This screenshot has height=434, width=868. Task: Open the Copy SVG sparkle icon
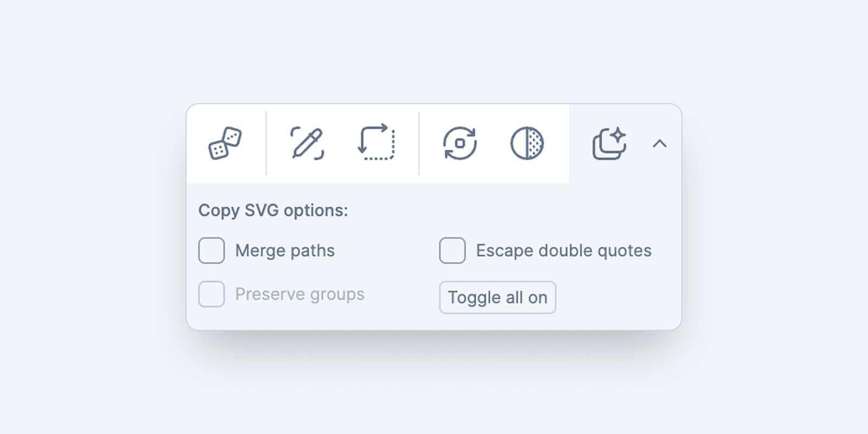(x=609, y=144)
